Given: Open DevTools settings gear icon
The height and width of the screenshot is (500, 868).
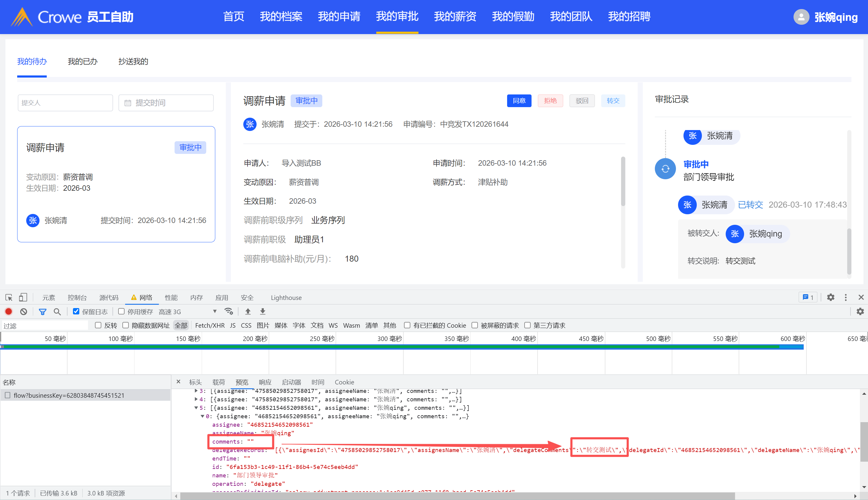Looking at the screenshot, I should point(830,298).
